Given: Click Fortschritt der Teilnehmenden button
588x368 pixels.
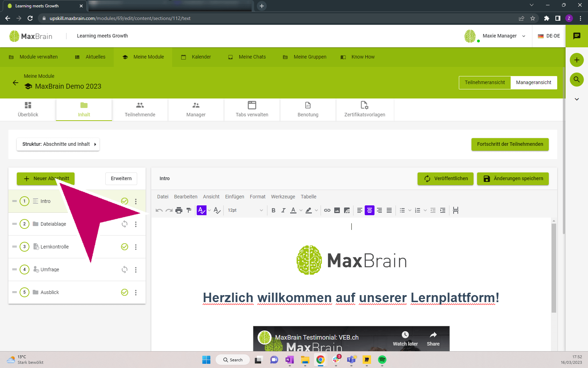Looking at the screenshot, I should 510,144.
